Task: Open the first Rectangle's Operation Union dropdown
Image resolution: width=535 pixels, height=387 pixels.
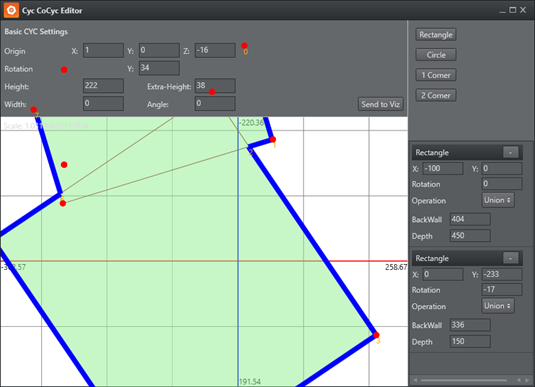Action: (x=498, y=200)
